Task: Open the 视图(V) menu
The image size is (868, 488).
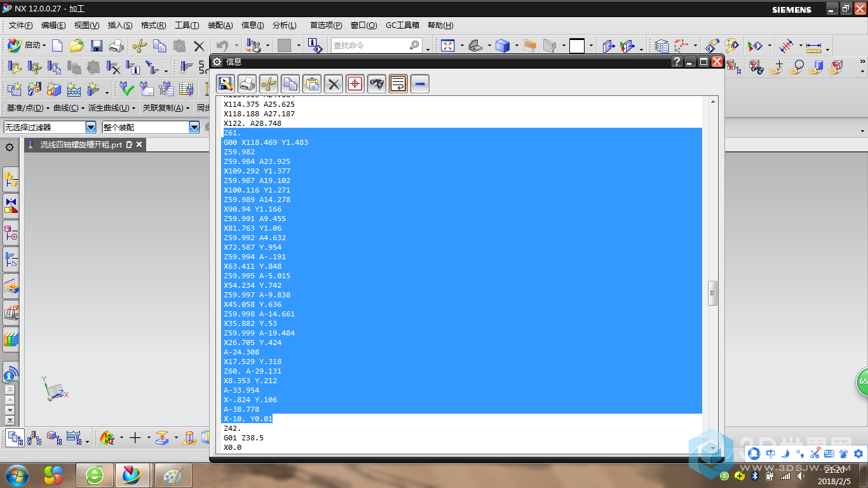Action: (x=86, y=25)
